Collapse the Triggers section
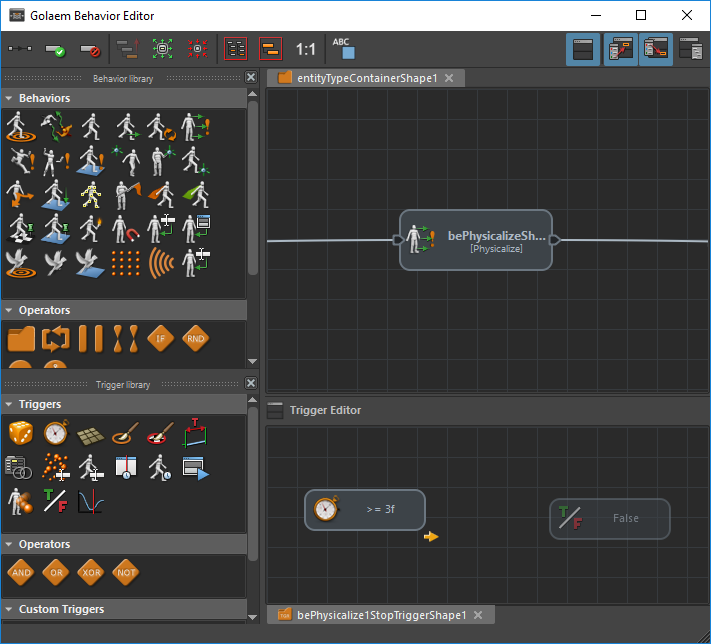This screenshot has height=644, width=711. click(x=9, y=404)
